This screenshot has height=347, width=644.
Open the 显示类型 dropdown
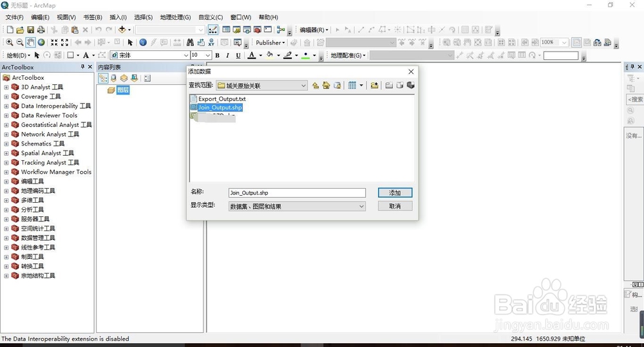[x=361, y=206]
